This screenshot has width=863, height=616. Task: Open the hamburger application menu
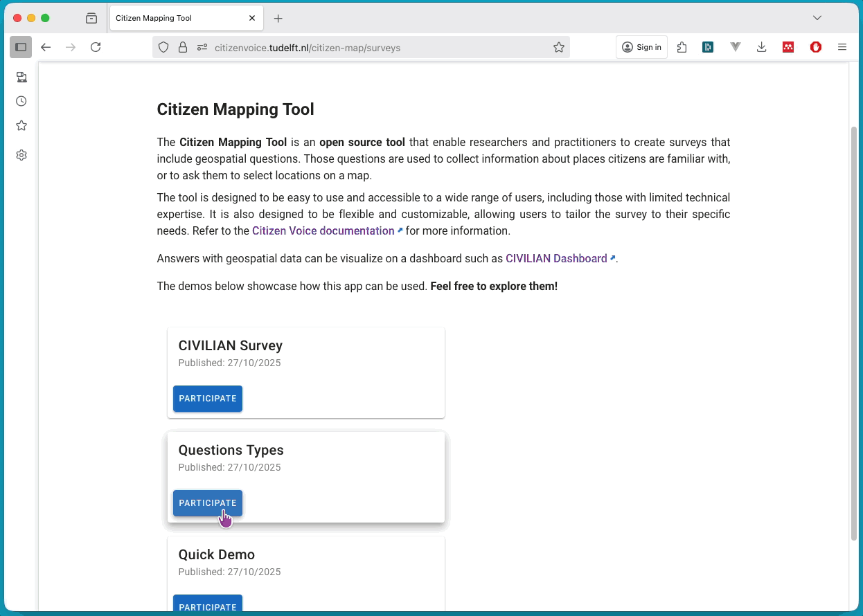click(x=842, y=47)
